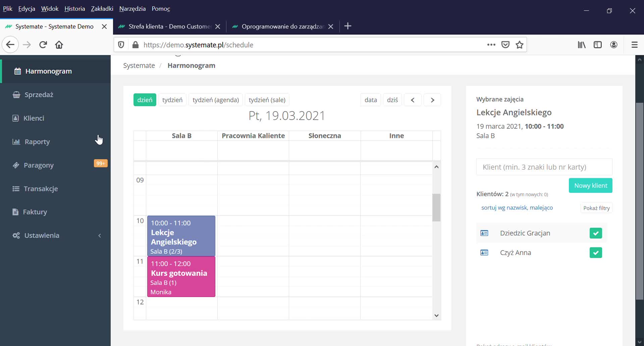The image size is (644, 346).
Task: Toggle attendance check for Dziedzic Gracjan
Action: pyautogui.click(x=596, y=233)
